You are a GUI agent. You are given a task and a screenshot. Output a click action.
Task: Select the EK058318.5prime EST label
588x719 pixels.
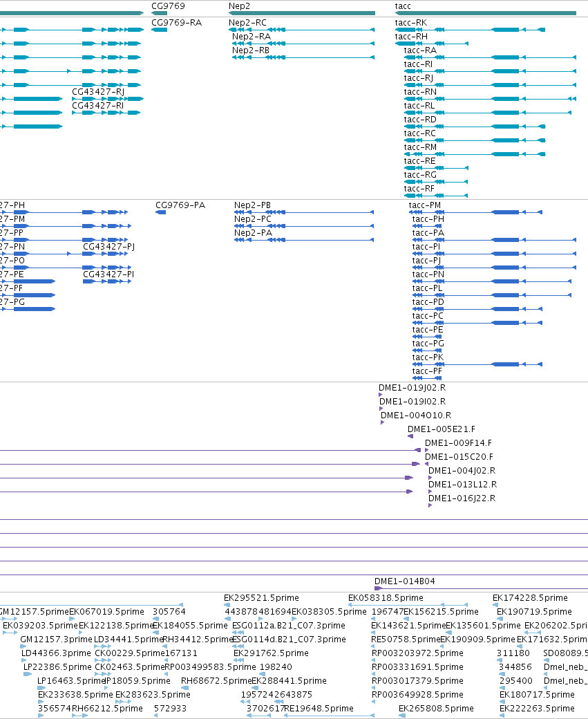[x=386, y=597]
